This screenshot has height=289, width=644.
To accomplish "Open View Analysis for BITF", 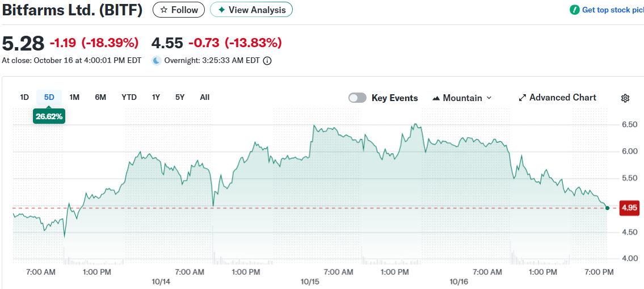I will pos(251,10).
